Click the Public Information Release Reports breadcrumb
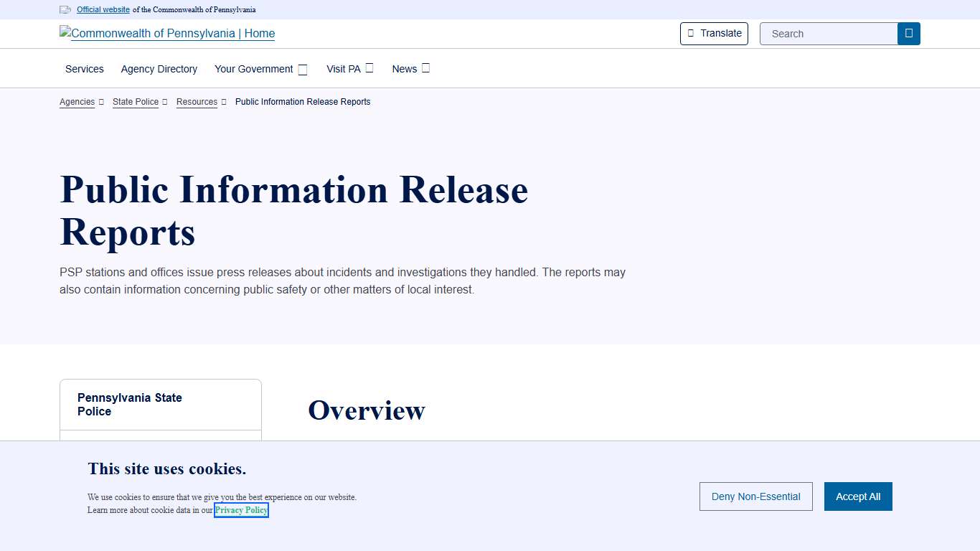Screen dimensions: 980x551 point(303,102)
